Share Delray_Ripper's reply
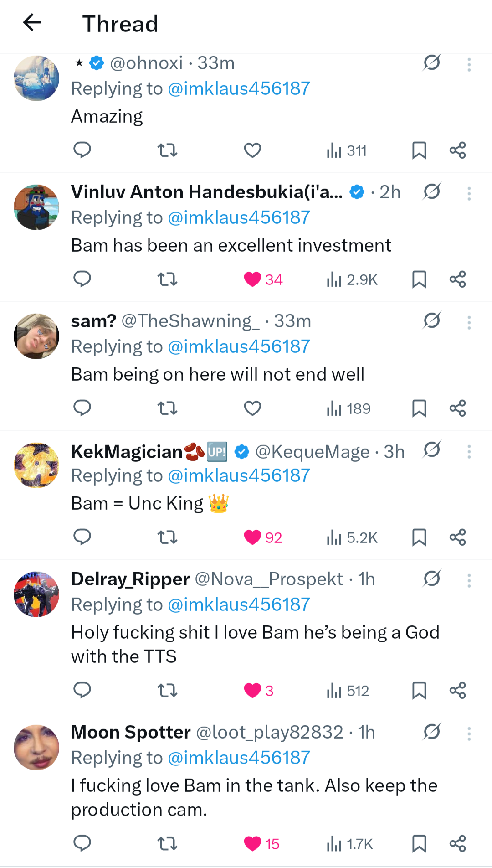 click(457, 691)
